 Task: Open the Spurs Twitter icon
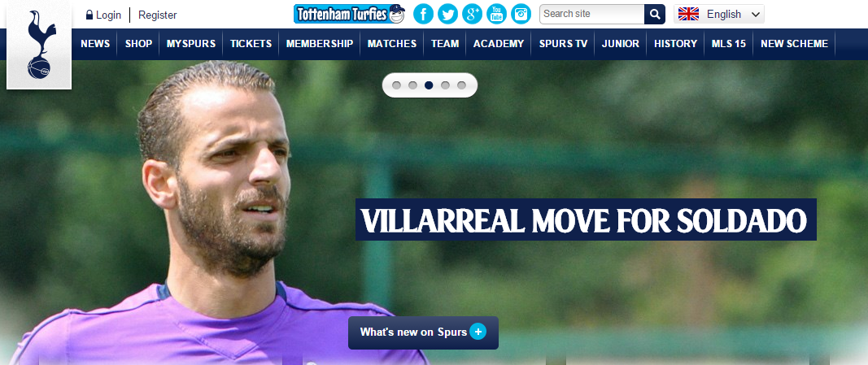(x=448, y=14)
